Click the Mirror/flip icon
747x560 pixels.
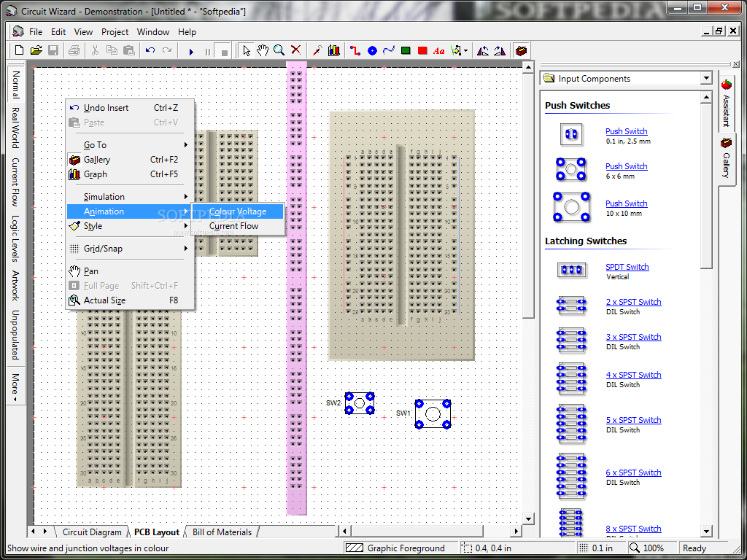pyautogui.click(x=500, y=50)
